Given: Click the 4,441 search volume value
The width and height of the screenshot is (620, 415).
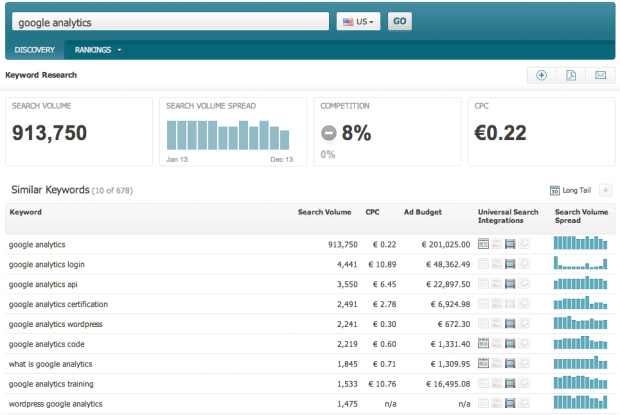Looking at the screenshot, I should [x=347, y=264].
